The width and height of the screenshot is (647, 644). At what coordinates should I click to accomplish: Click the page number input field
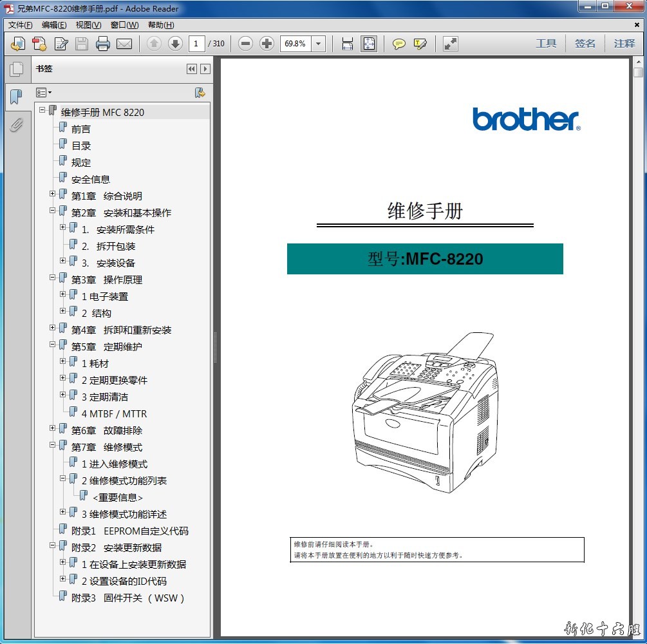pyautogui.click(x=197, y=44)
